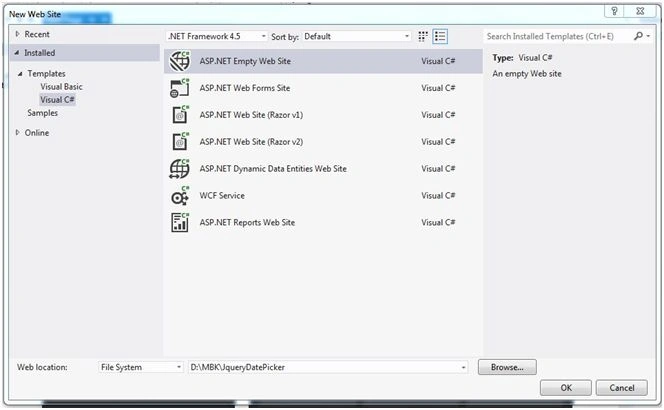Select Visual C# under Templates
The width and height of the screenshot is (664, 410).
point(57,100)
